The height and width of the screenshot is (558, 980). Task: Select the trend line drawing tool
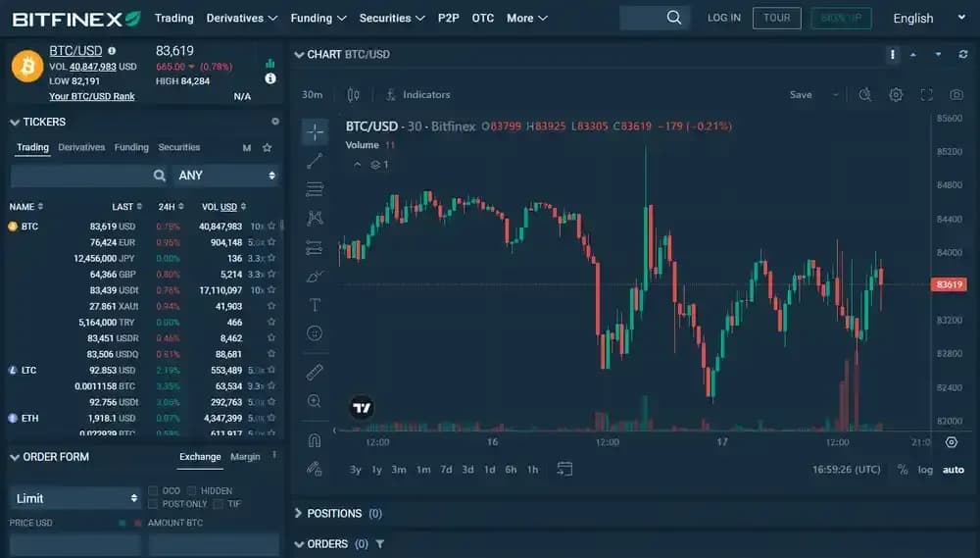click(315, 161)
